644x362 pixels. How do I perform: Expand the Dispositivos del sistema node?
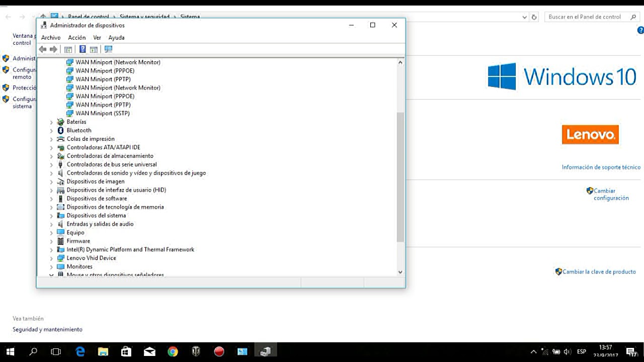pyautogui.click(x=51, y=216)
